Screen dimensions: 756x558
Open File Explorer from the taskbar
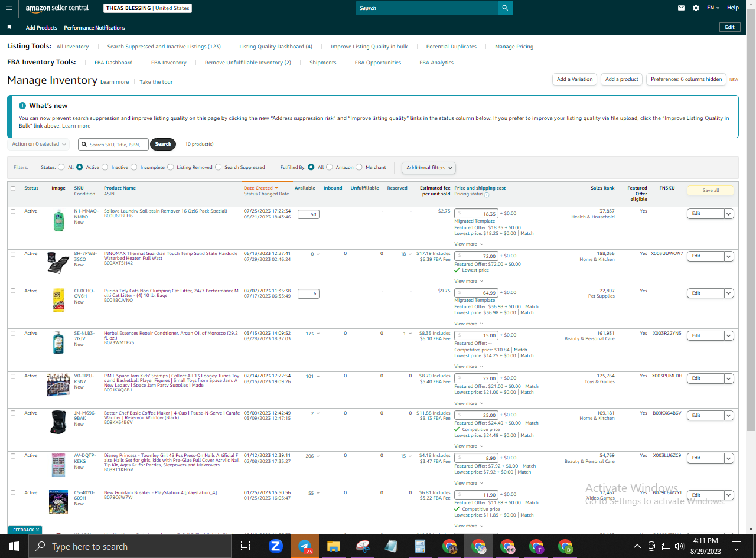tap(334, 546)
